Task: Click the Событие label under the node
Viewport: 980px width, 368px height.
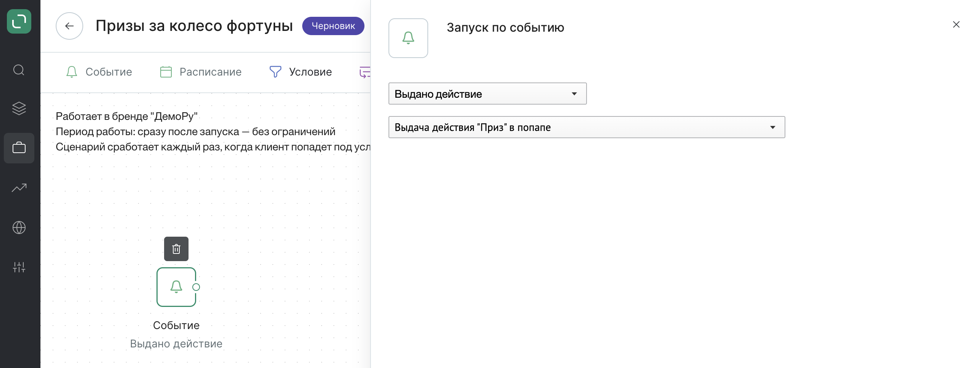Action: click(x=176, y=325)
